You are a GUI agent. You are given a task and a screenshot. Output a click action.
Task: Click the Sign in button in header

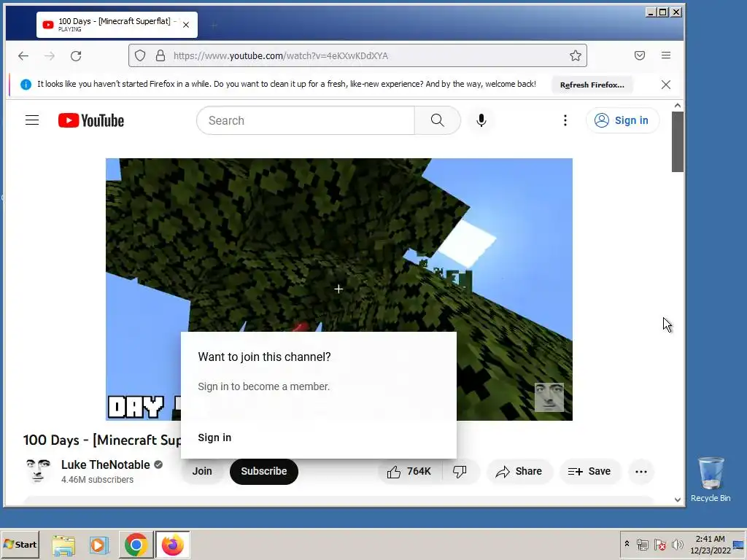623,120
